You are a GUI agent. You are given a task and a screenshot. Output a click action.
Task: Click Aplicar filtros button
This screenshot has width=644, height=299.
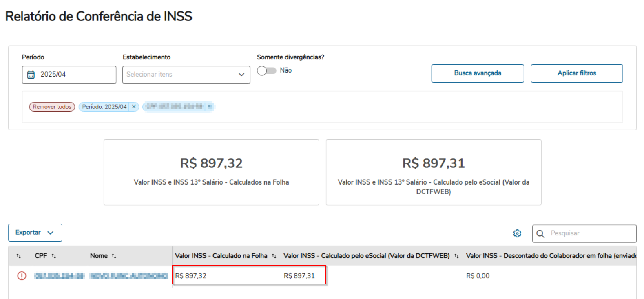577,73
